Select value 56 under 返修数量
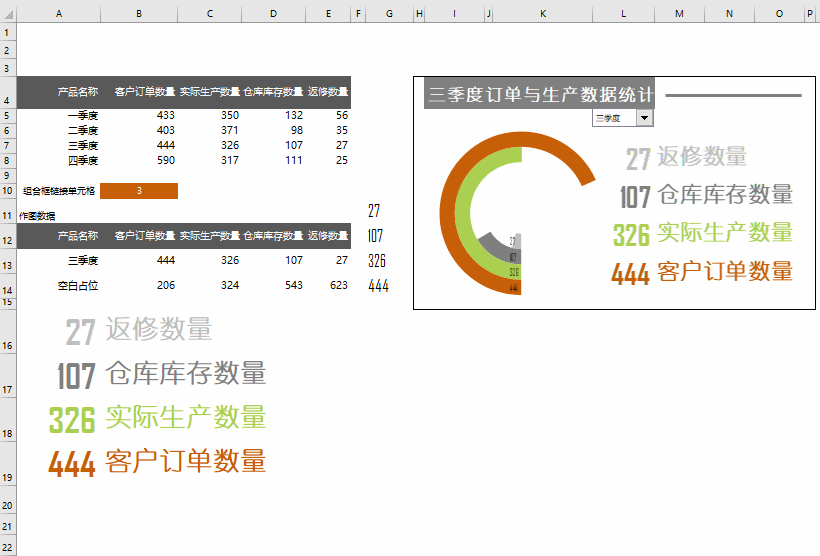Image resolution: width=820 pixels, height=556 pixels. [342, 115]
